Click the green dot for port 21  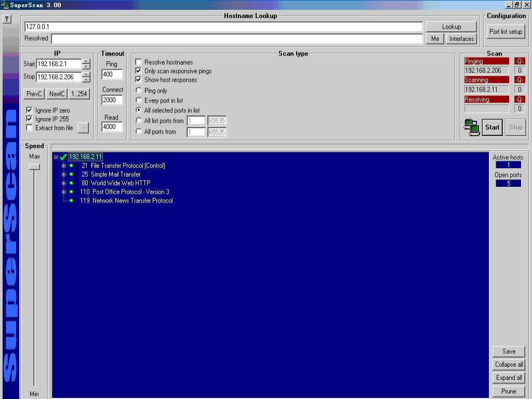[x=71, y=166]
